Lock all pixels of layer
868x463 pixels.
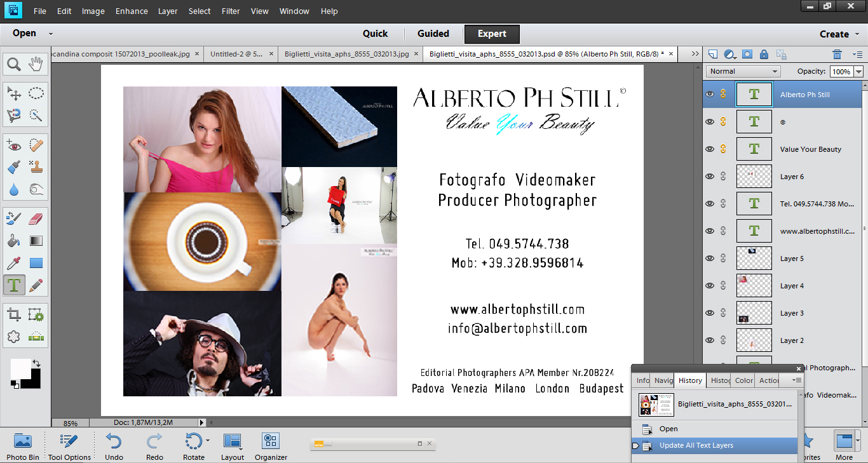764,55
